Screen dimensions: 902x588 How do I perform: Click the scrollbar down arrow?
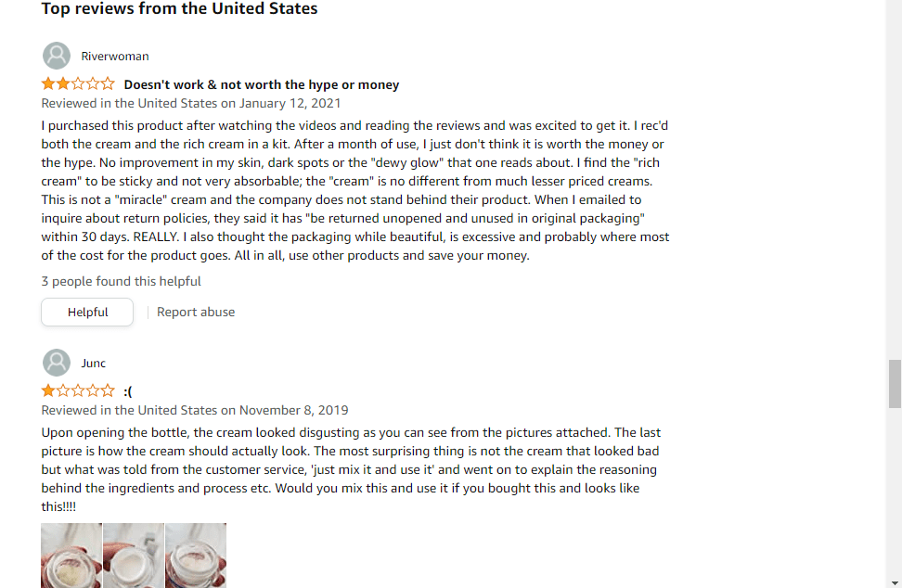[x=895, y=582]
